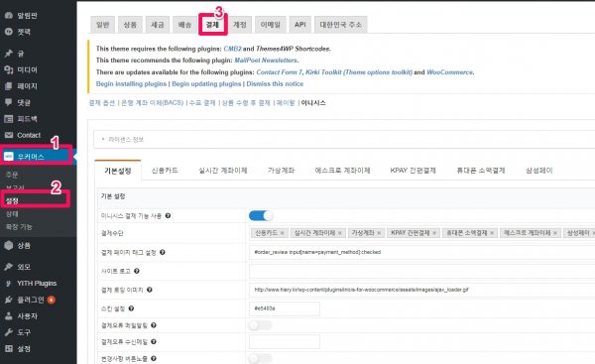Open the 알림판 dashboard icon in sidebar
The width and height of the screenshot is (595, 364).
(x=8, y=15)
